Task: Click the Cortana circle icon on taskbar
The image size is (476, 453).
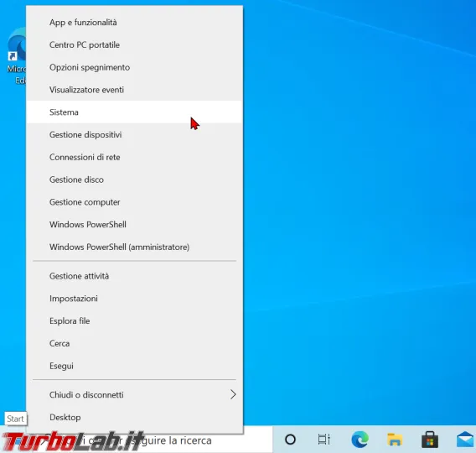Action: (x=290, y=440)
